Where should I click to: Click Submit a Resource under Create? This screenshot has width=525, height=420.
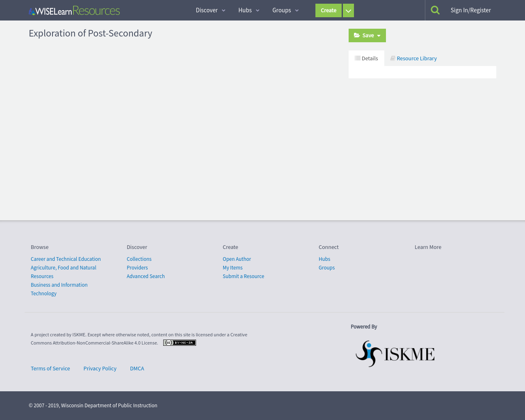point(243,276)
